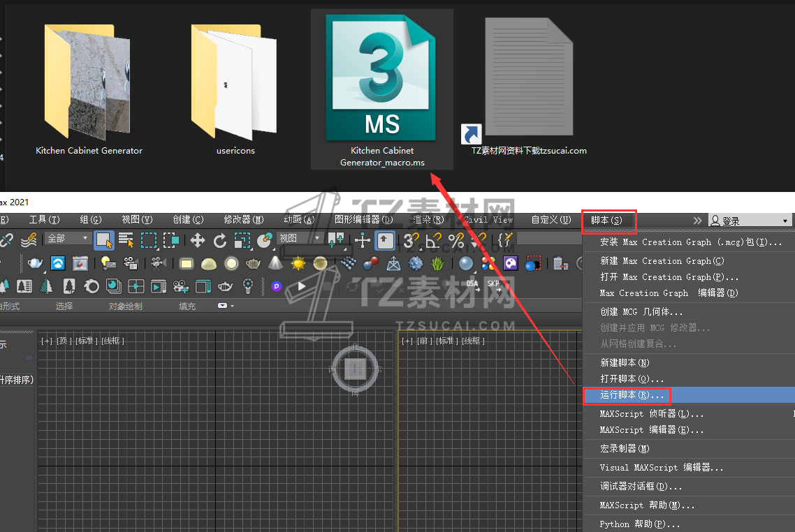Viewport: 795px width, 532px height.
Task: Click the spotlight cone icon
Action: coord(275,263)
